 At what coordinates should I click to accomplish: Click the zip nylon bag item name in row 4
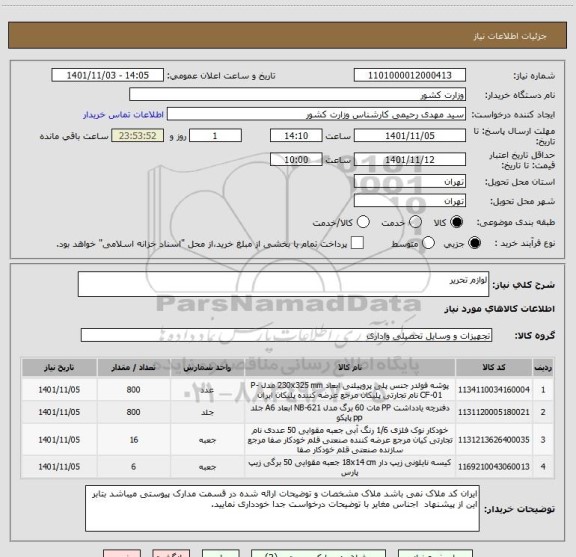[350, 467]
